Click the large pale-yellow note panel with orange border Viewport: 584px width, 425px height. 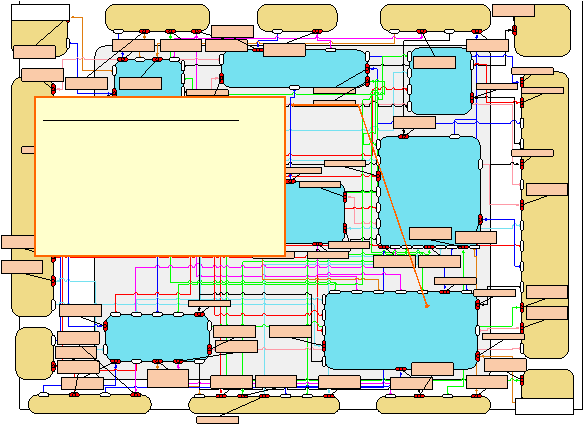[x=160, y=177]
